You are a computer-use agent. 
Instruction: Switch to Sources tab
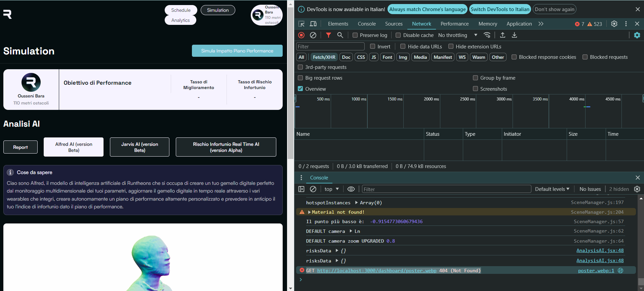(394, 24)
